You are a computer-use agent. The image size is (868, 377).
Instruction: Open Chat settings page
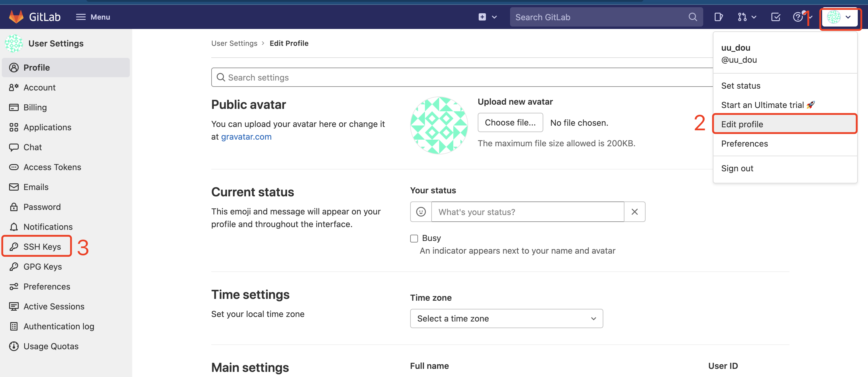coord(66,147)
